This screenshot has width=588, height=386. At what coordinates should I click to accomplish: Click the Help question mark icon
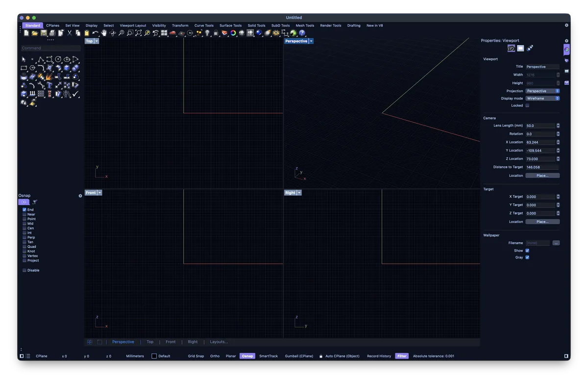(x=302, y=33)
